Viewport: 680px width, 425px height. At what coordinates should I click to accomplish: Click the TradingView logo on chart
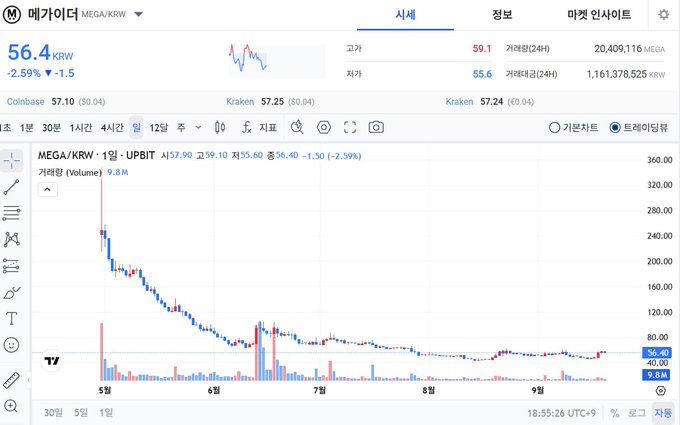coord(52,361)
